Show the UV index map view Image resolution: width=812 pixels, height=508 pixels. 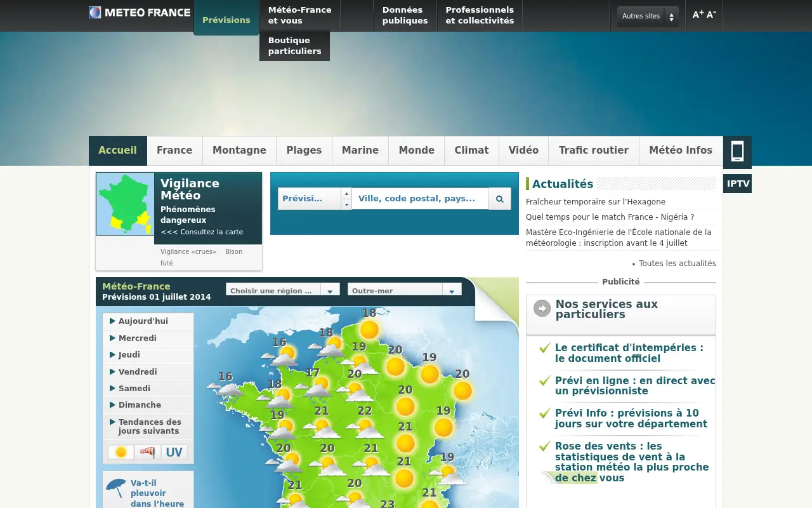(174, 452)
